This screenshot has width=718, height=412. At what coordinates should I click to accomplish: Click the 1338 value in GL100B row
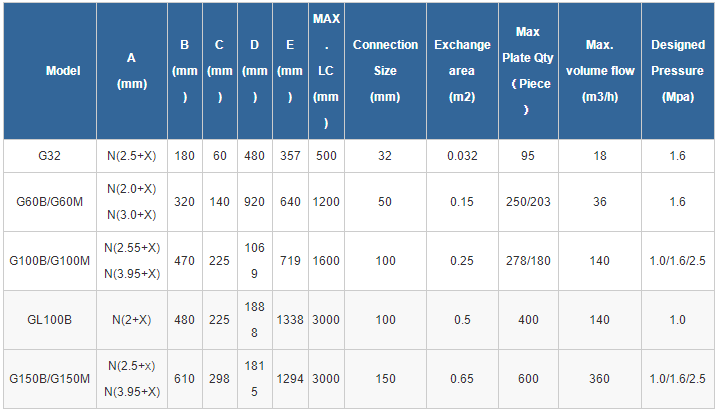(290, 320)
